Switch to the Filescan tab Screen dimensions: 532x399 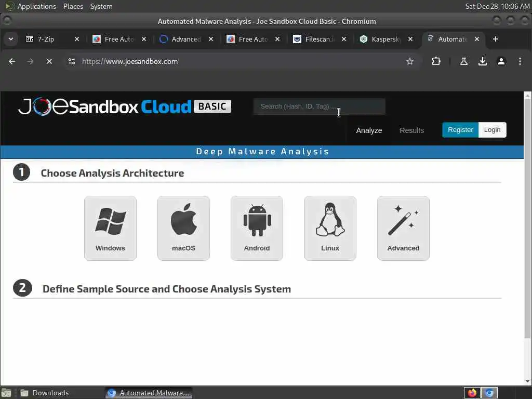(319, 39)
